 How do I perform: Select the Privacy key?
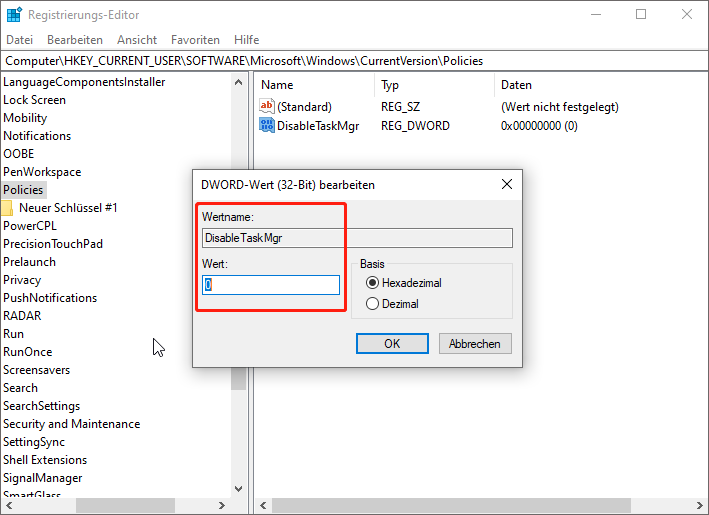[22, 280]
